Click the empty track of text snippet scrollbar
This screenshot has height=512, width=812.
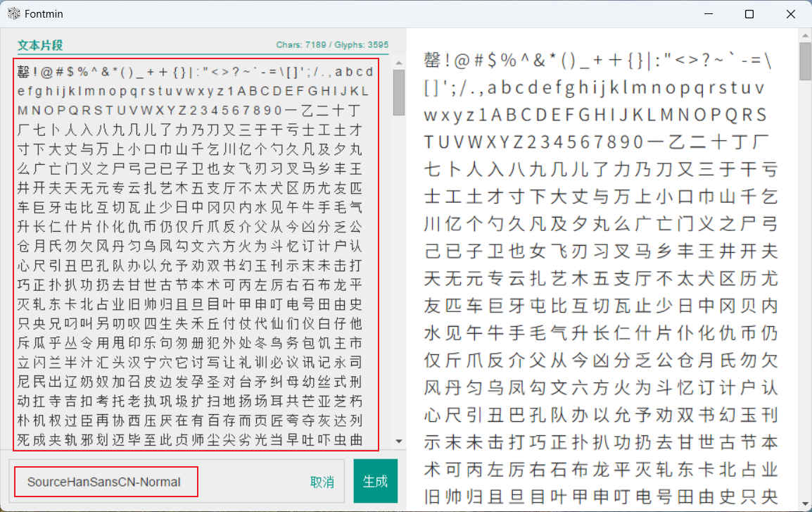tap(399, 282)
